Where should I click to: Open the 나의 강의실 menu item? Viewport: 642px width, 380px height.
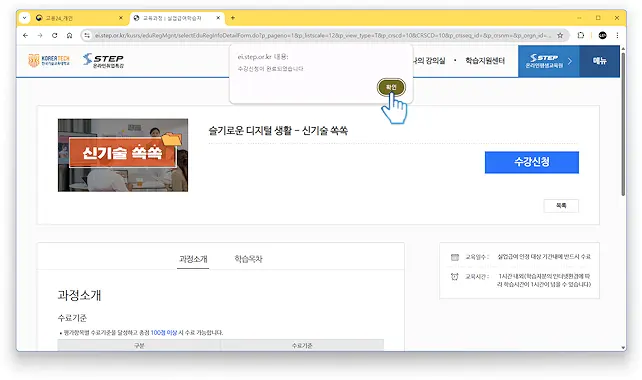point(428,61)
